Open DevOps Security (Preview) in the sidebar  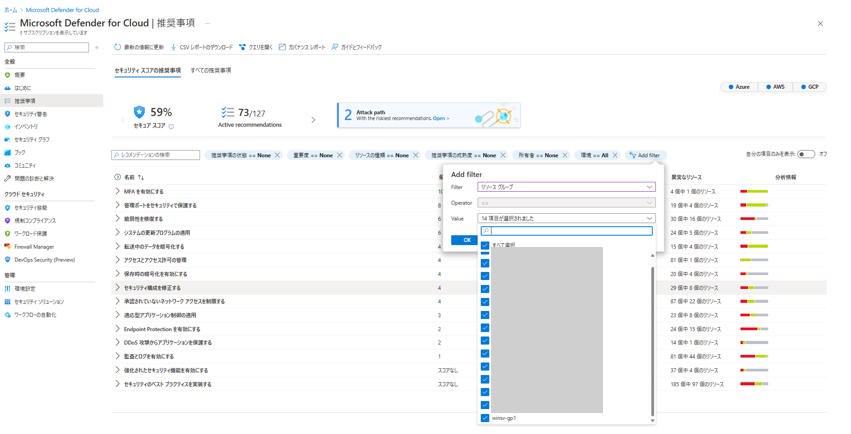click(45, 260)
